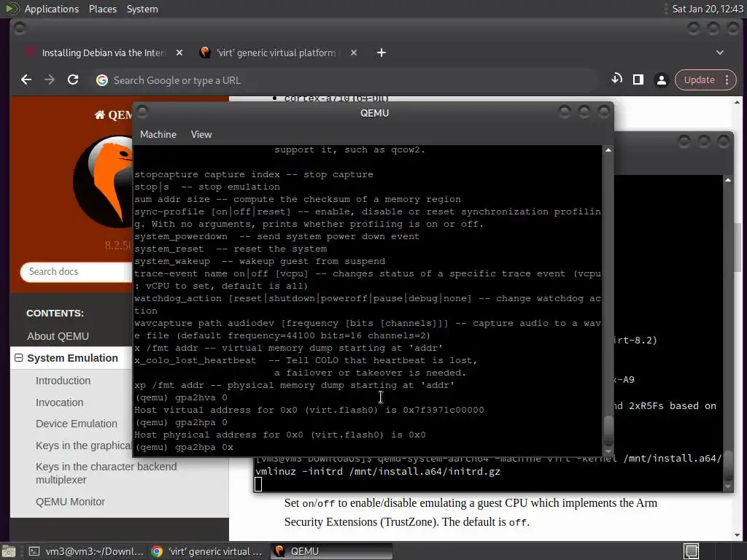Screen dimensions: 747x560
Task: Open the Introduction docs link
Action: point(63,381)
